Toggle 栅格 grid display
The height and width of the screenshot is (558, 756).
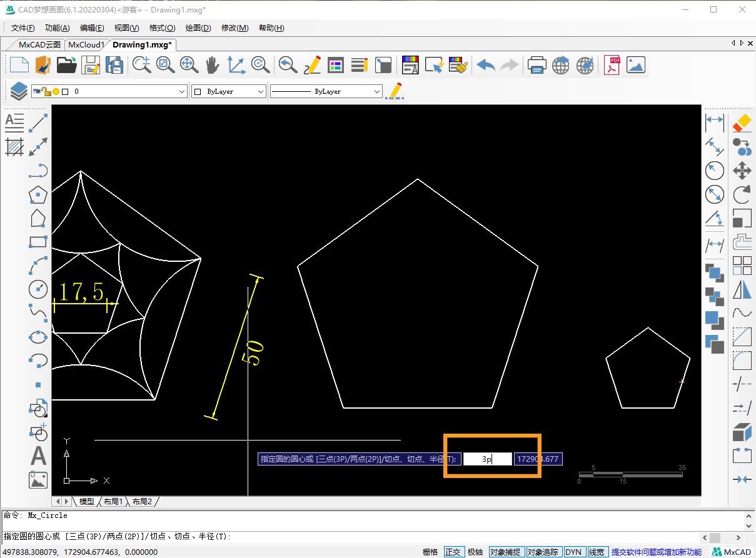click(x=430, y=552)
